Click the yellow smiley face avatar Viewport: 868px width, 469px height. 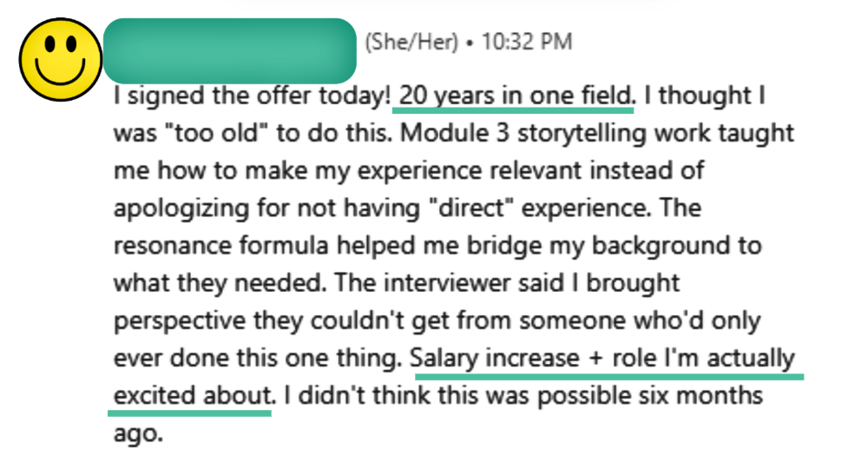pos(61,59)
